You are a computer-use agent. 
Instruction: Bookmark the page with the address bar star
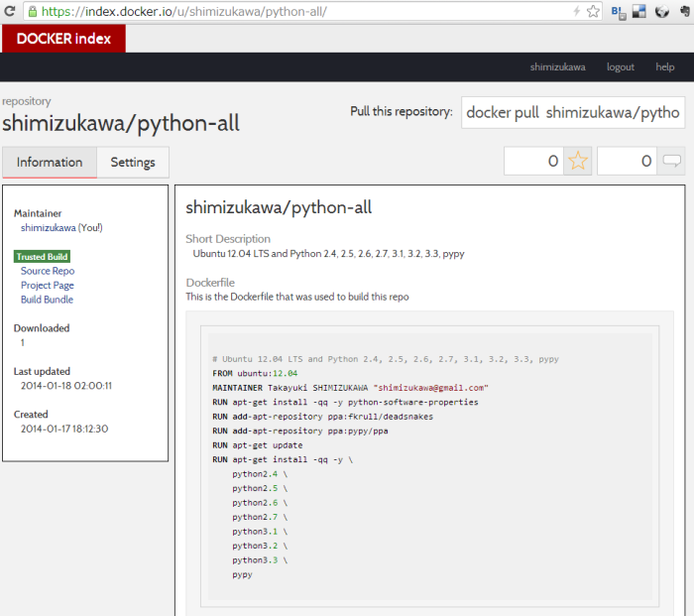[x=593, y=12]
